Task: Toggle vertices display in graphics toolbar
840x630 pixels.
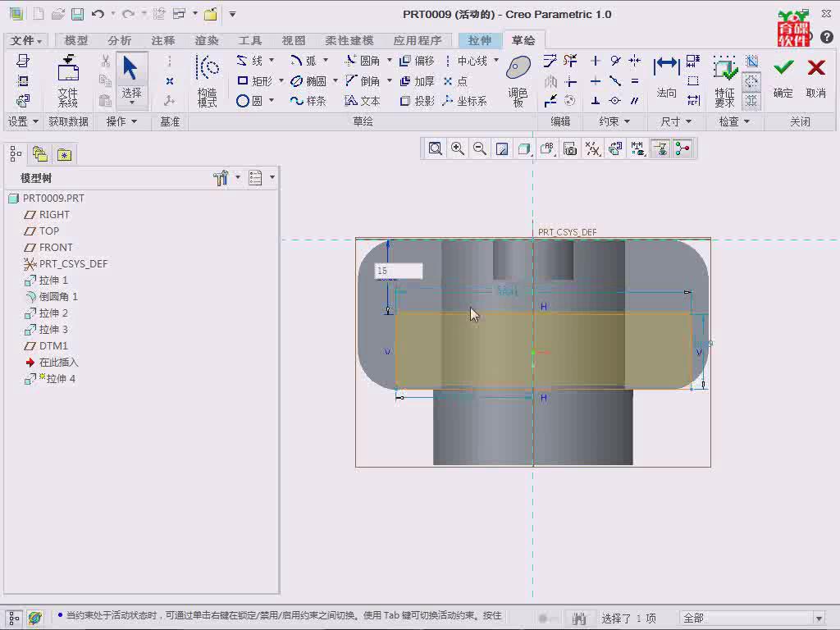Action: click(x=682, y=148)
